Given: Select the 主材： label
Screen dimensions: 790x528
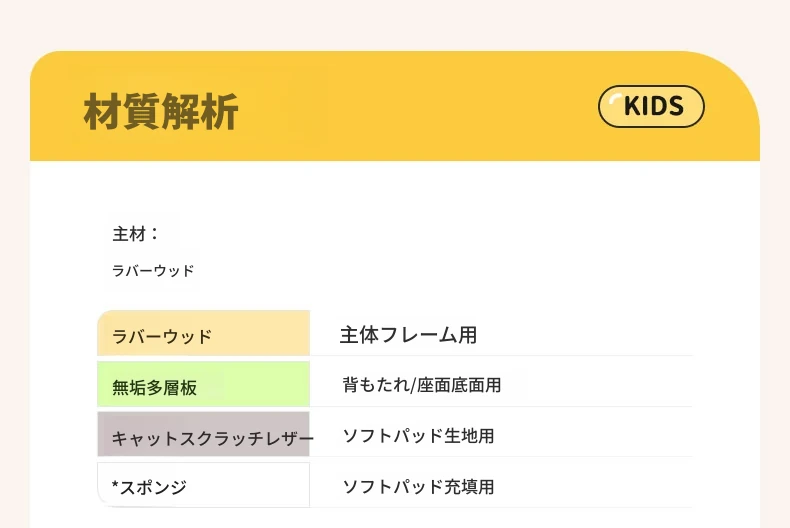Looking at the screenshot, I should point(135,234).
